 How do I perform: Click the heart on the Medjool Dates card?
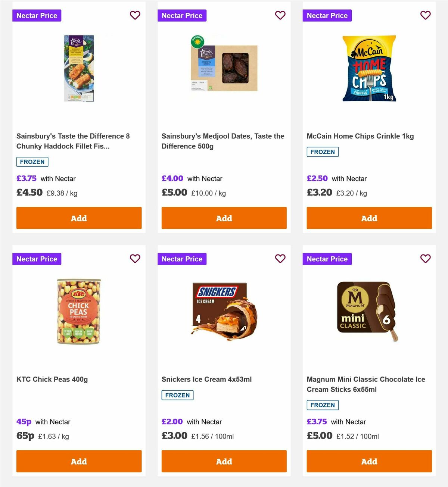280,15
